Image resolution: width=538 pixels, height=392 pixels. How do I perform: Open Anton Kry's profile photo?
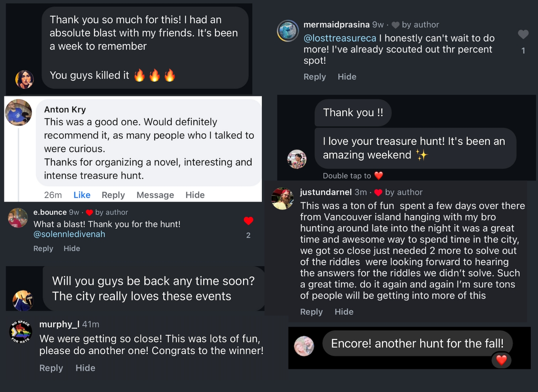pos(18,112)
